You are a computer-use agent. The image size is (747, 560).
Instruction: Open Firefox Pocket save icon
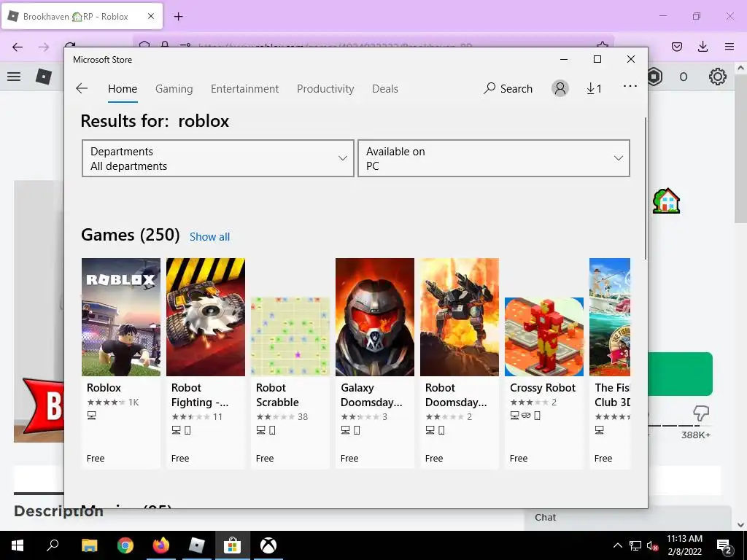pos(677,47)
